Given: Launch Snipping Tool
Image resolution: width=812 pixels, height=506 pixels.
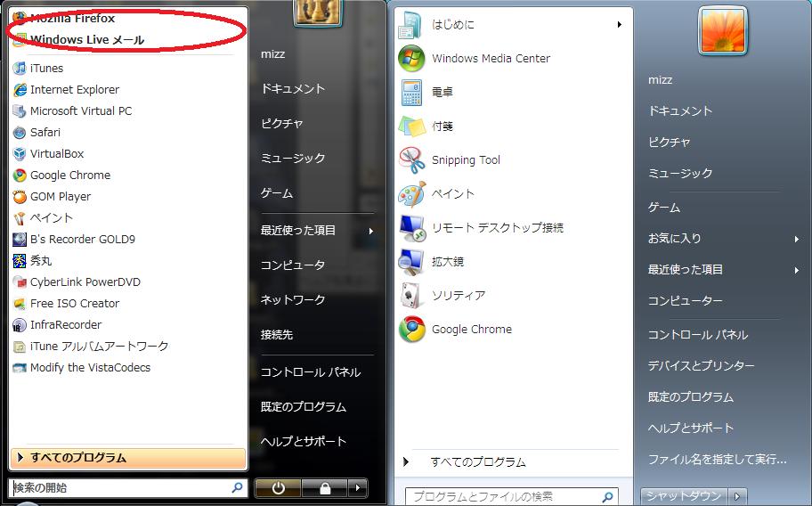Looking at the screenshot, I should point(450,160).
